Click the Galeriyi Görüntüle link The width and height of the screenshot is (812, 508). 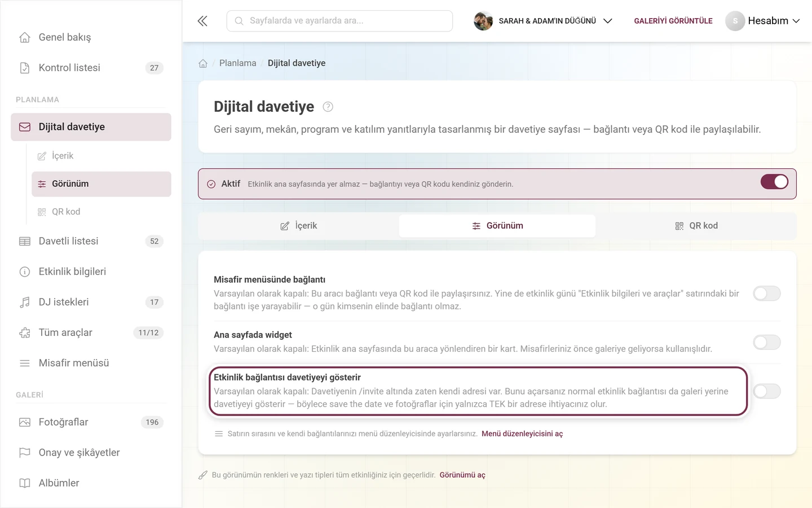click(673, 21)
